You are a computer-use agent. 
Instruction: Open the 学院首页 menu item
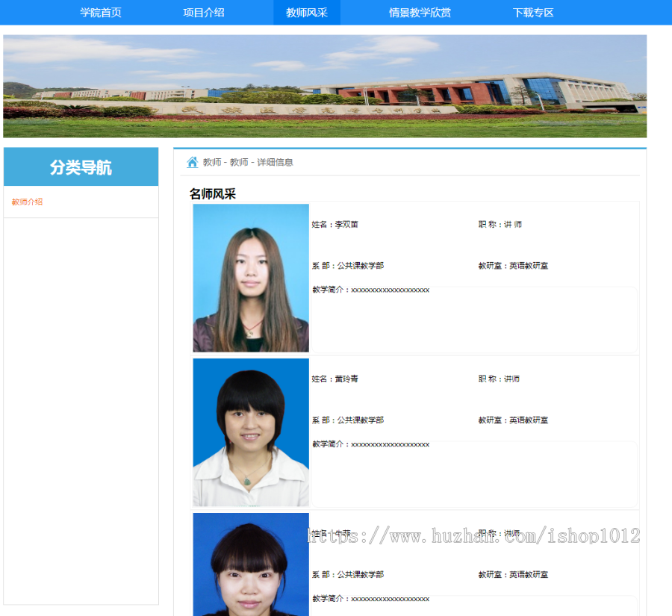pos(101,12)
